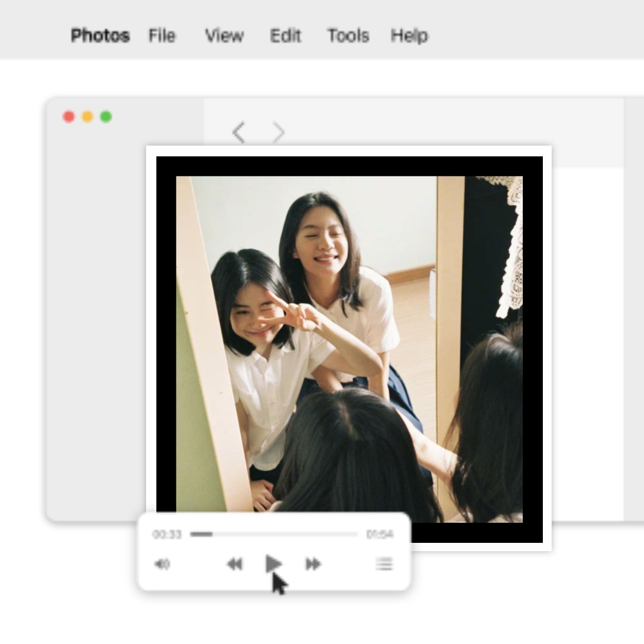Open the Tools menu
644x644 pixels.
pos(348,36)
